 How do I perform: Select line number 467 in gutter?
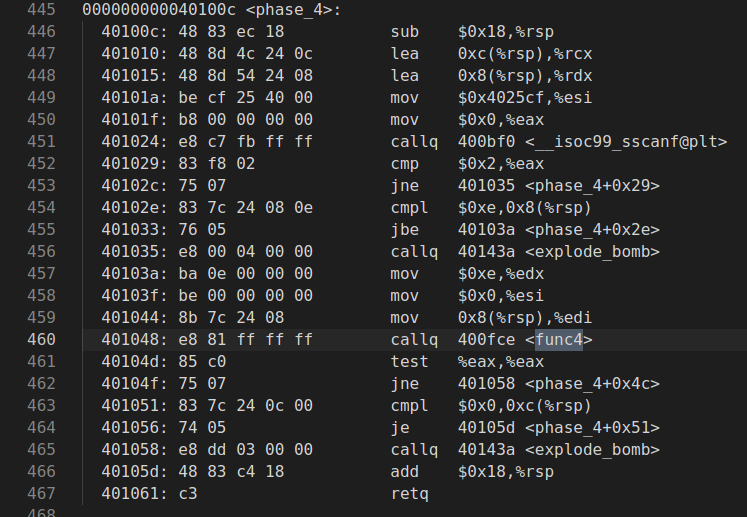pos(41,494)
